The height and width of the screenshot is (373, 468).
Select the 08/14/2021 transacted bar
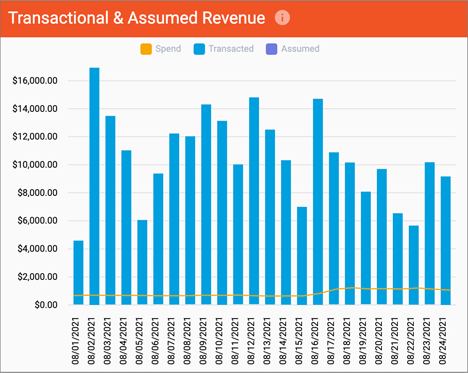coord(286,232)
